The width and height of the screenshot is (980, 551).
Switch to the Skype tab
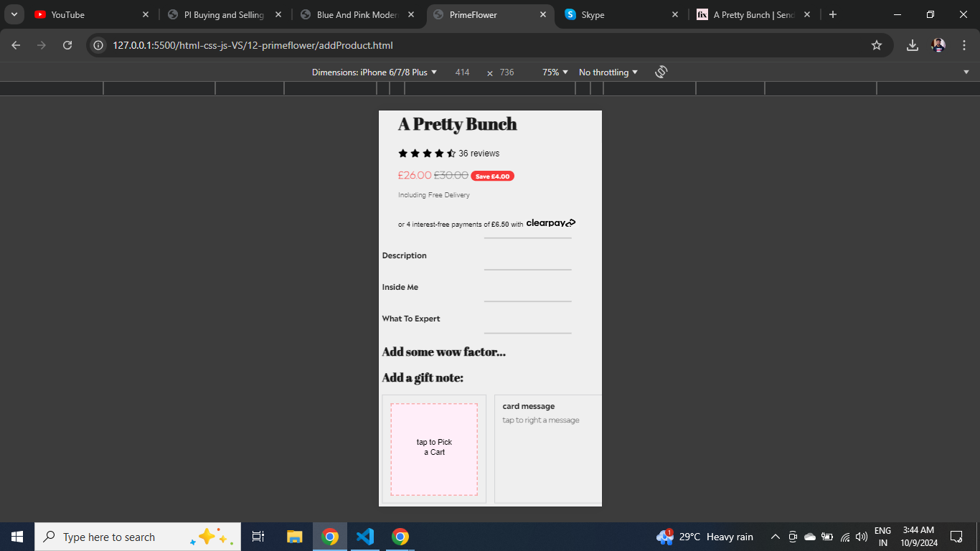(621, 14)
